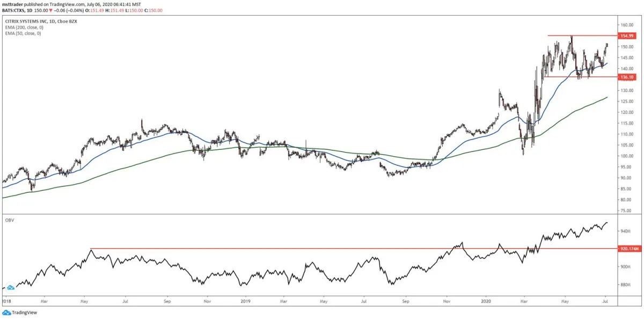Click the 90.00 price axis label
Image resolution: width=644 pixels, height=319 pixels.
(626, 178)
